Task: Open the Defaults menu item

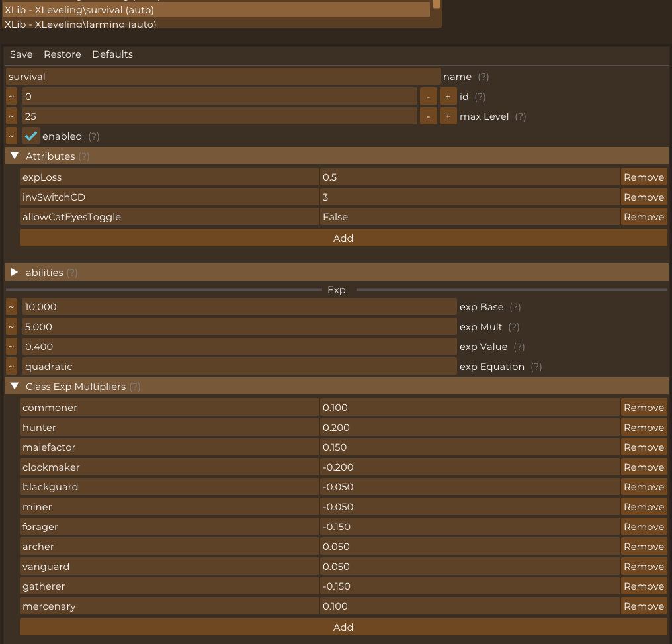Action: pos(112,54)
